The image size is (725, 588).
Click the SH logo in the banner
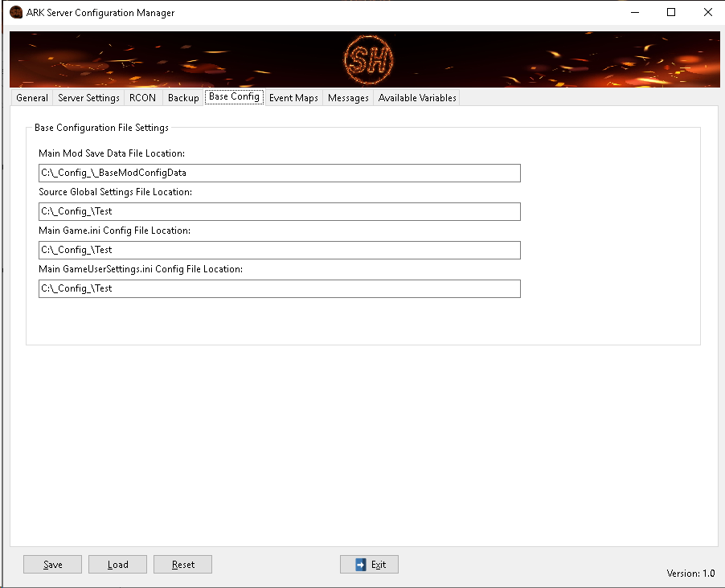[x=370, y=59]
